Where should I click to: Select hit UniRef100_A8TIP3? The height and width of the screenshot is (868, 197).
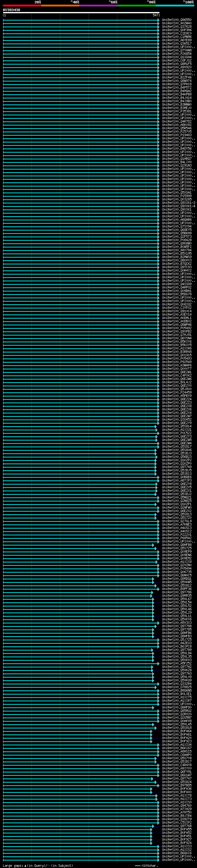click(x=176, y=481)
